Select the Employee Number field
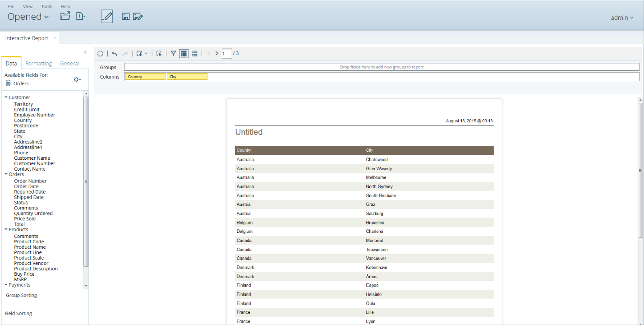Screen dimensions: 644x325 [34, 115]
